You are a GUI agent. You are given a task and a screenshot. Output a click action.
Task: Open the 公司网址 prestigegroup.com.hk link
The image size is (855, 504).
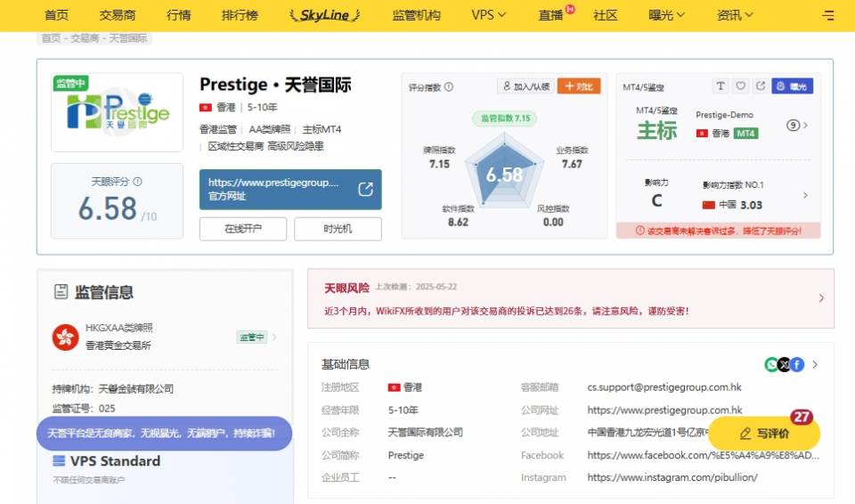(x=664, y=411)
